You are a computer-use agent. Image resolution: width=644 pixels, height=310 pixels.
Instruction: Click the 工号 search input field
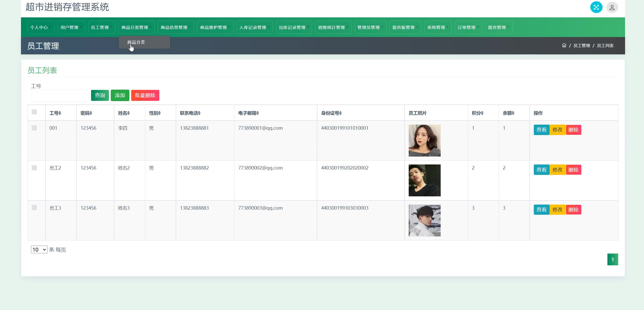[60, 96]
